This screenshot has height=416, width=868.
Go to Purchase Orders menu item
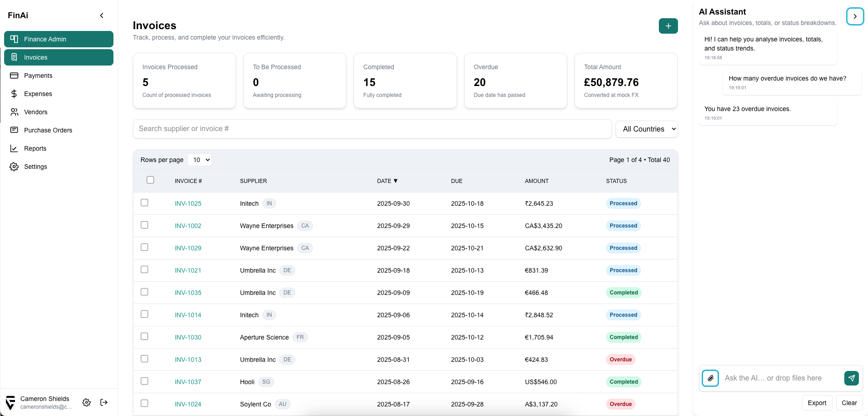(48, 130)
